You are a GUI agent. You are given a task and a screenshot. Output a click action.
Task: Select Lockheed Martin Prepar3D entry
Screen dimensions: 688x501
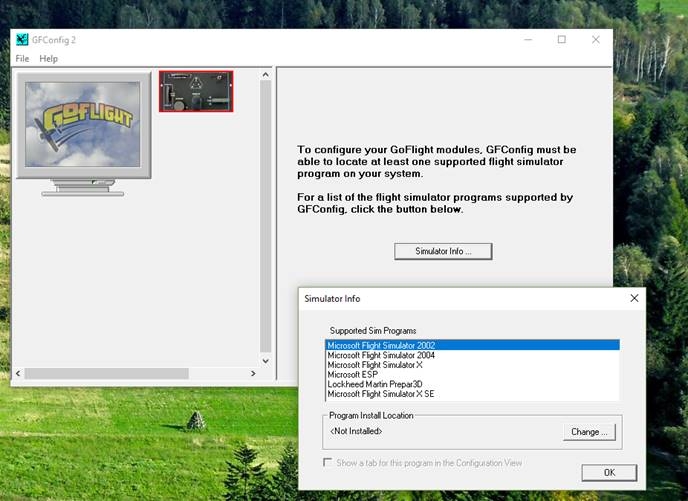tap(473, 384)
